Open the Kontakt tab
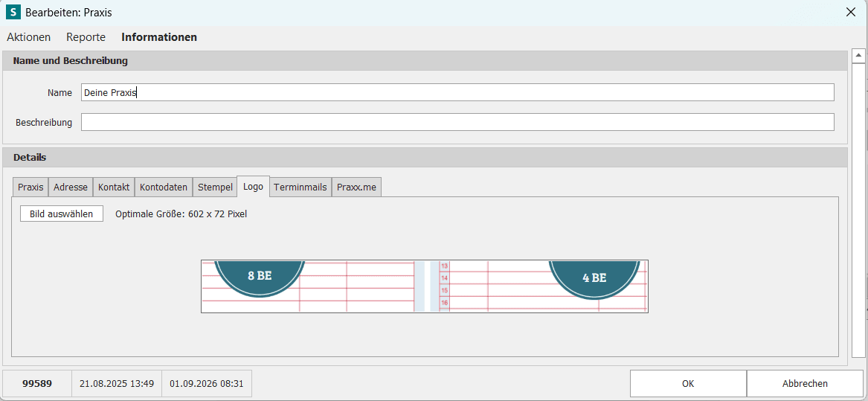The width and height of the screenshot is (868, 401). pos(114,187)
